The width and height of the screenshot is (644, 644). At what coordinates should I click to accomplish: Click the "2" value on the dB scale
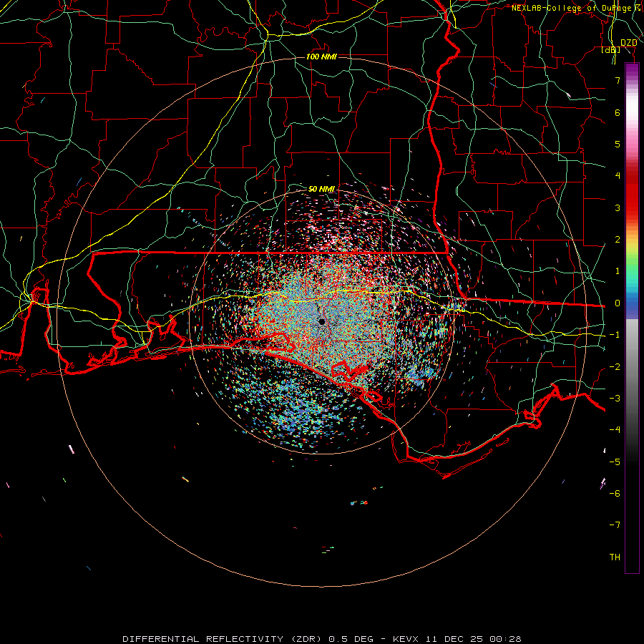pyautogui.click(x=618, y=240)
